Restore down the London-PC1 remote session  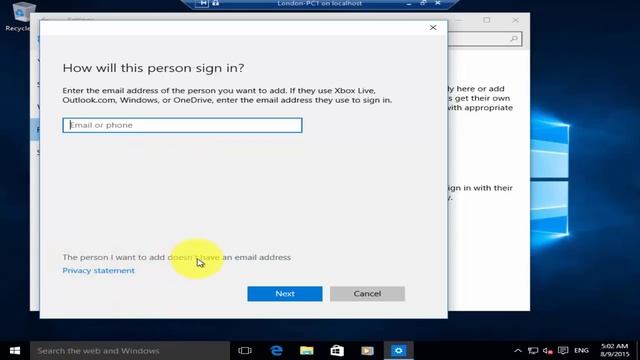pyautogui.click(x=423, y=3)
